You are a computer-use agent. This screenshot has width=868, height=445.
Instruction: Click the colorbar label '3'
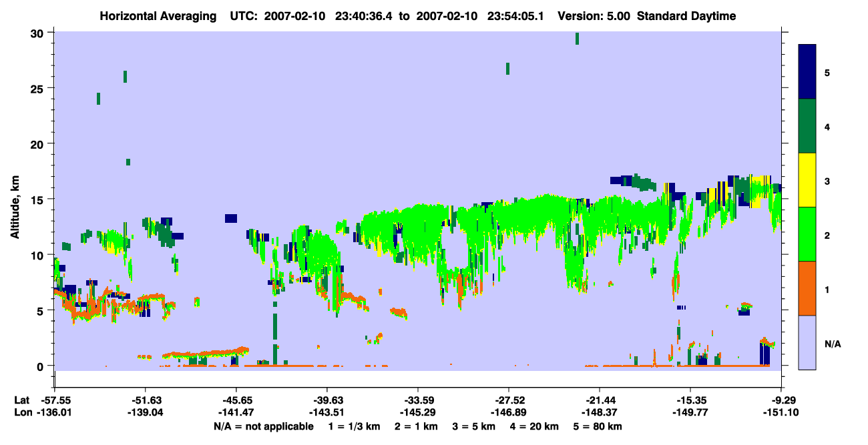(x=827, y=180)
